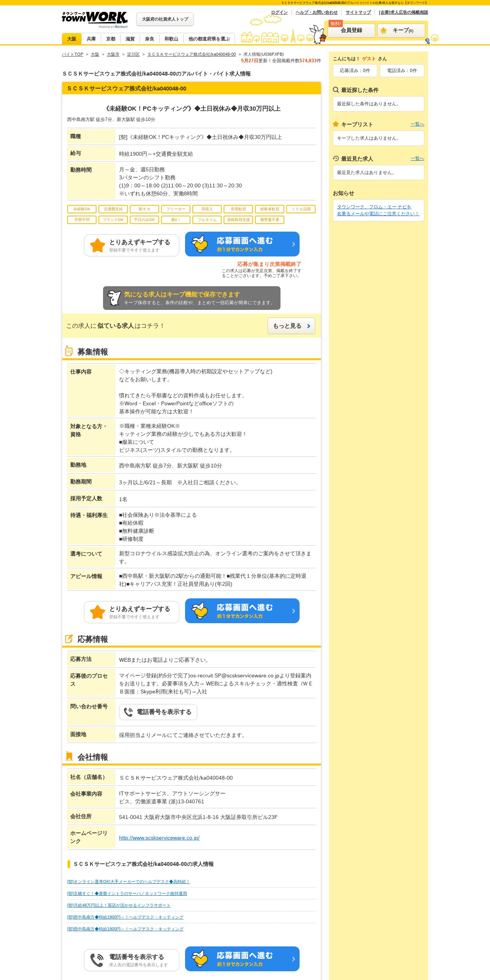Click the 会員登録 button
Image resolution: width=490 pixels, height=980 pixels.
(x=351, y=31)
